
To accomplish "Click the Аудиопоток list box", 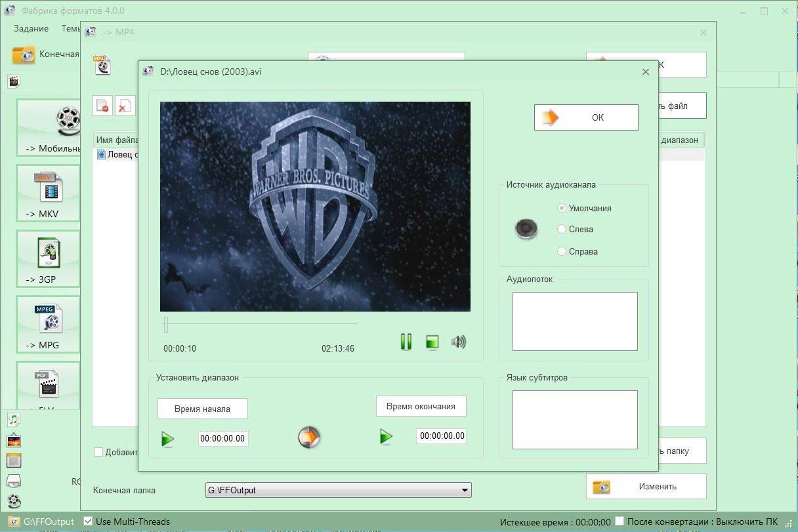I will tap(575, 321).
